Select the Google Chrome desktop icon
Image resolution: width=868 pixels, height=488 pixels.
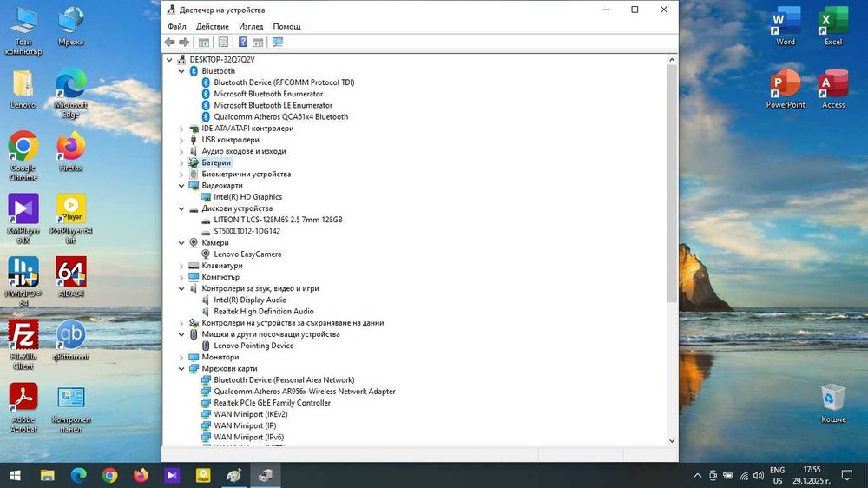[23, 156]
